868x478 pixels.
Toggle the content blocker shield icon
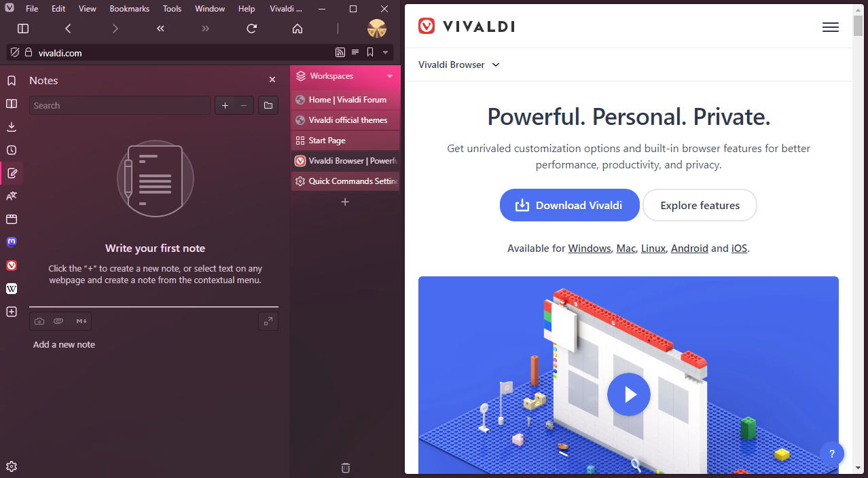click(x=15, y=52)
